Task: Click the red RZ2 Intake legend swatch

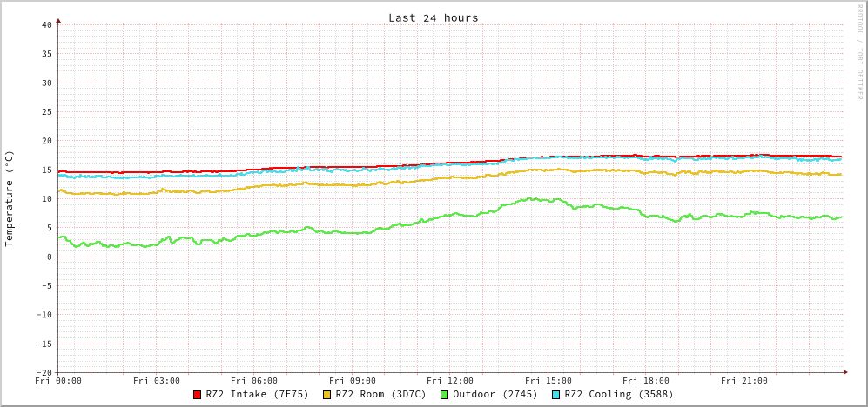Action: pos(197,395)
